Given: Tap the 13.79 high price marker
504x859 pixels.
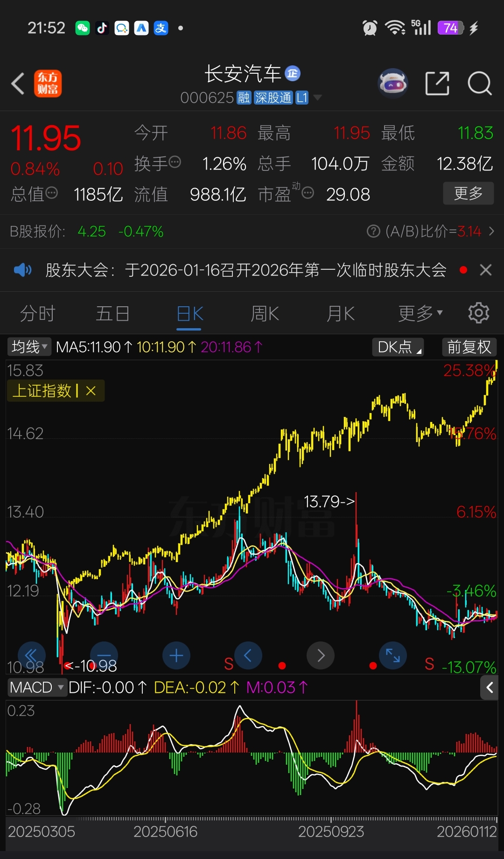Looking at the screenshot, I should click(329, 501).
